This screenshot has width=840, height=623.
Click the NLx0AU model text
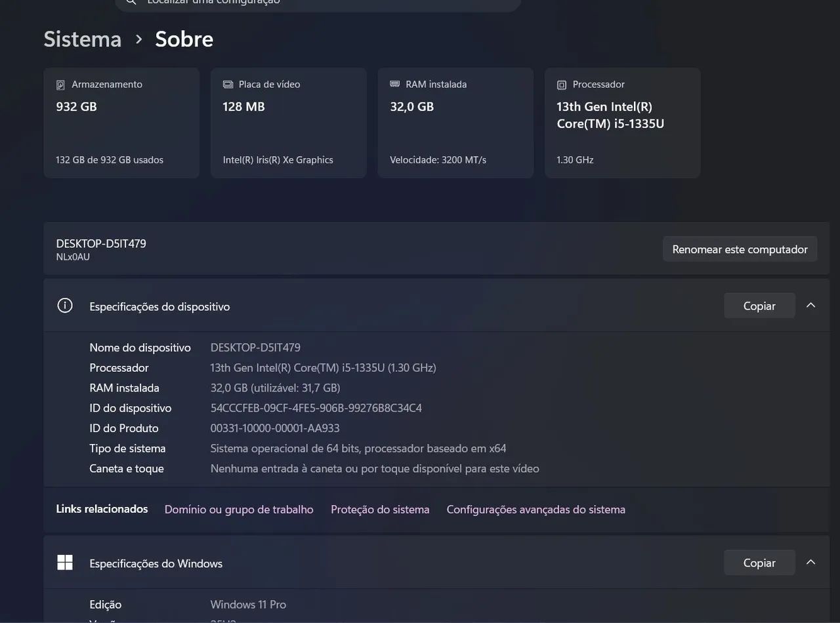[73, 257]
